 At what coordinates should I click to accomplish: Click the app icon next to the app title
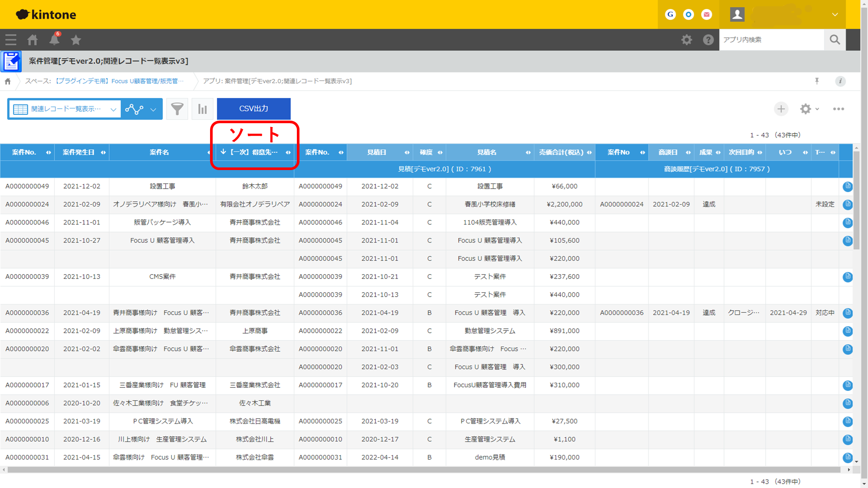pyautogui.click(x=11, y=61)
